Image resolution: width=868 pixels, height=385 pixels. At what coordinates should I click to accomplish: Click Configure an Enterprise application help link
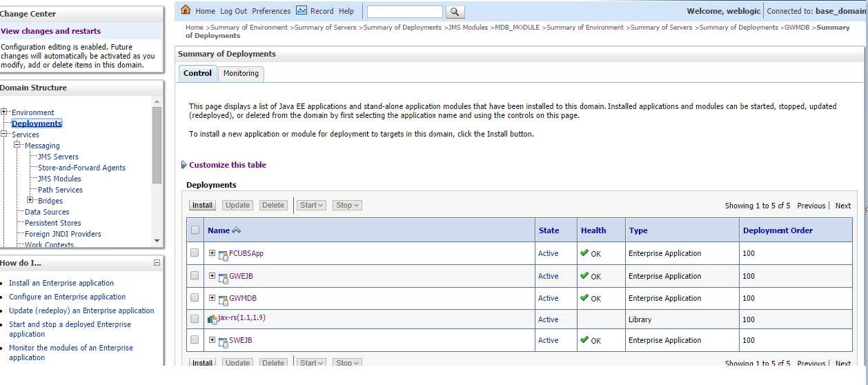pyautogui.click(x=67, y=297)
